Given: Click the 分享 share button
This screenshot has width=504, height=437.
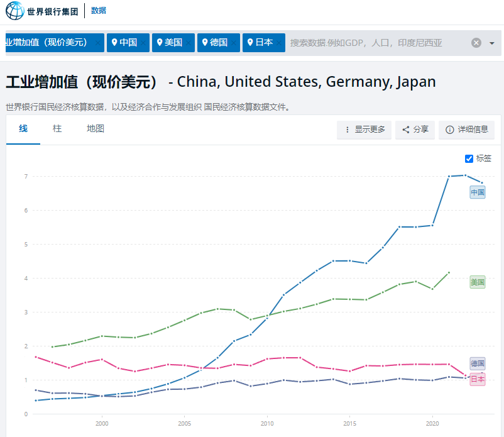Looking at the screenshot, I should [x=415, y=130].
